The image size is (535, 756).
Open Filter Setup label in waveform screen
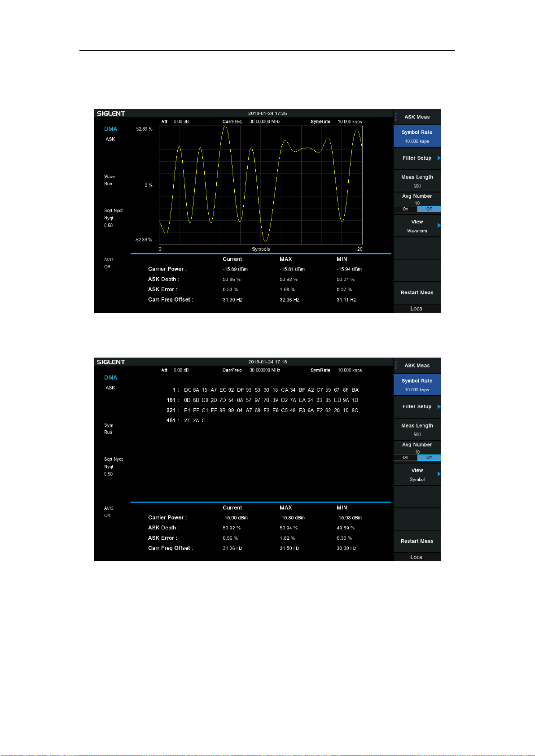[417, 158]
